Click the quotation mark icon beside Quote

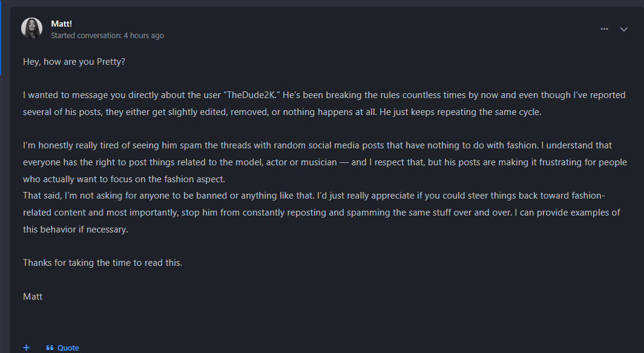(50, 348)
